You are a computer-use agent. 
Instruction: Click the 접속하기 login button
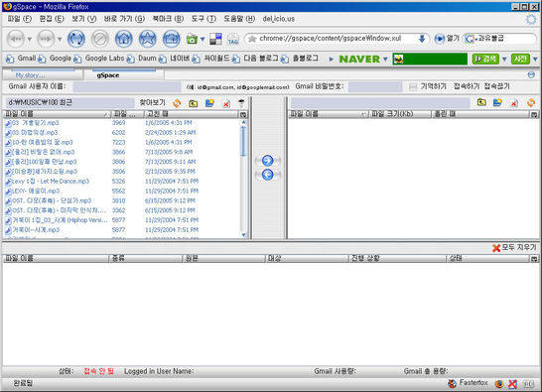point(467,86)
